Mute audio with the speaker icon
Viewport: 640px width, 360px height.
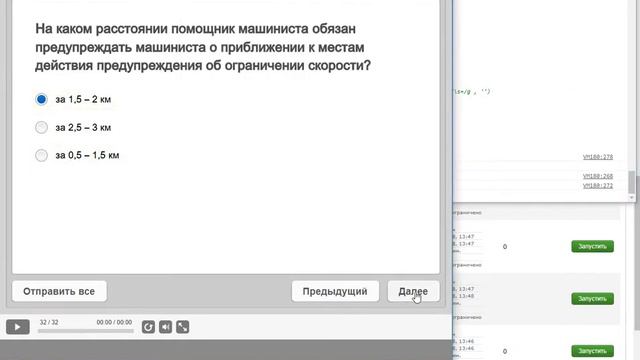[165, 327]
